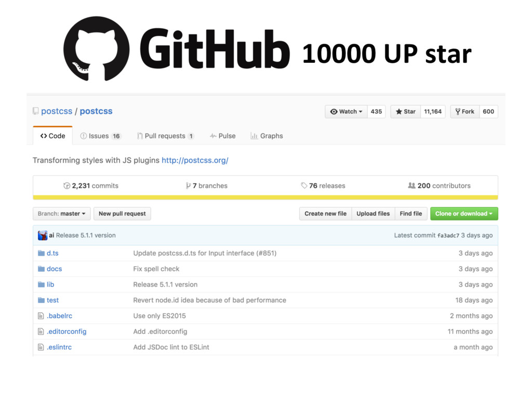Open 'Revert node.id idea because of bad performance'
This screenshot has height=399, width=532.
210,300
